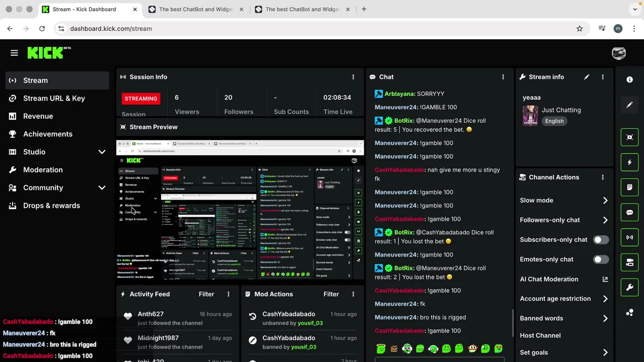Image resolution: width=644 pixels, height=362 pixels.
Task: Open Slow mode settings arrow
Action: (605, 200)
